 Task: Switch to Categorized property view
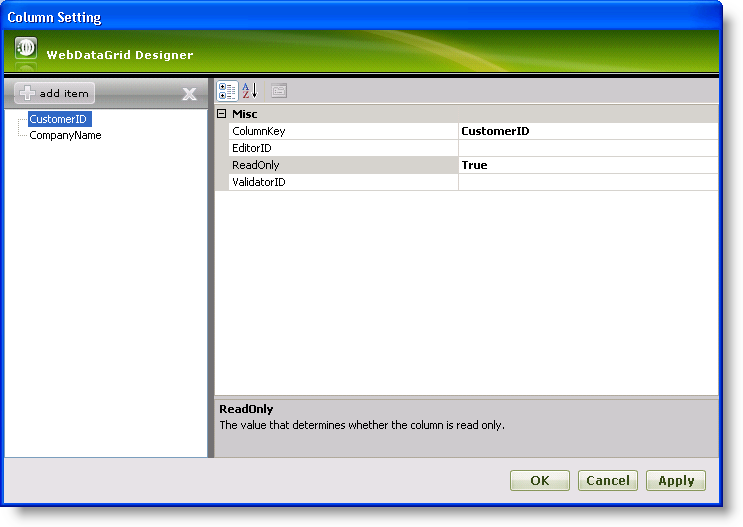(227, 91)
